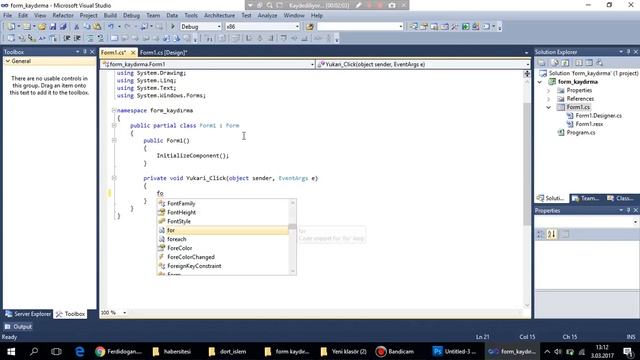Screen dimensions: 640x360
Task: Click the Start Debugging play icon
Action: (173, 27)
